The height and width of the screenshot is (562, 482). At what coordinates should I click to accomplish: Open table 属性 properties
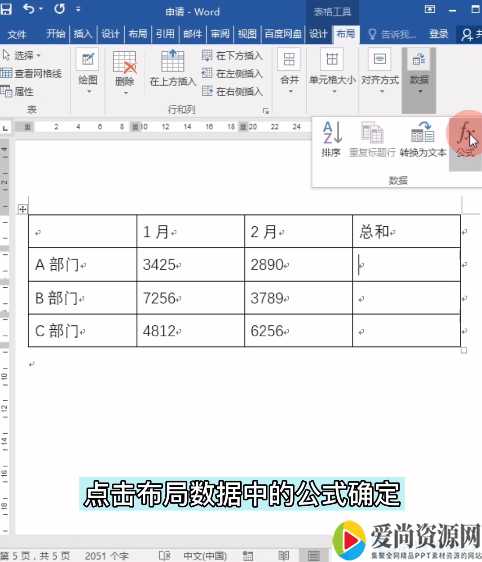coord(17,91)
